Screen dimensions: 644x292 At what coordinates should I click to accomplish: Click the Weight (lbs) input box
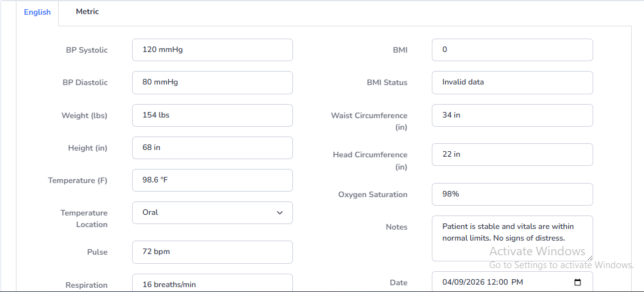tap(212, 115)
